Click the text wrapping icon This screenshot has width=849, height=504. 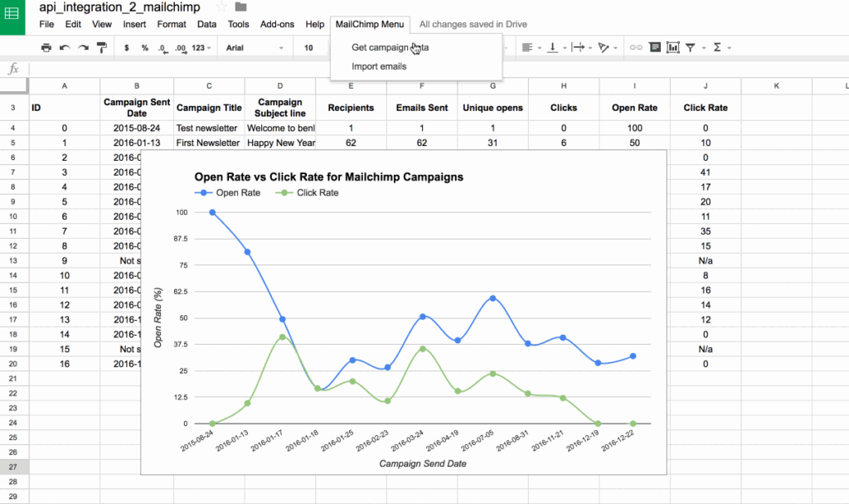(578, 47)
